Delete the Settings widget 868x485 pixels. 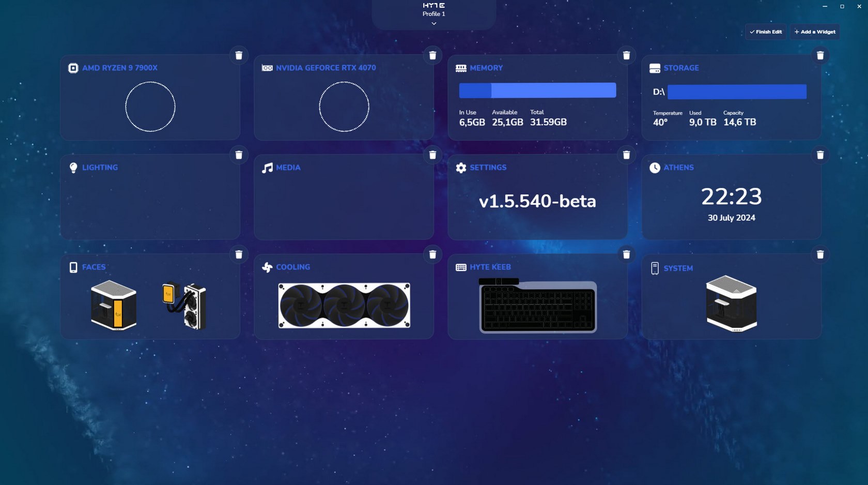coord(626,155)
